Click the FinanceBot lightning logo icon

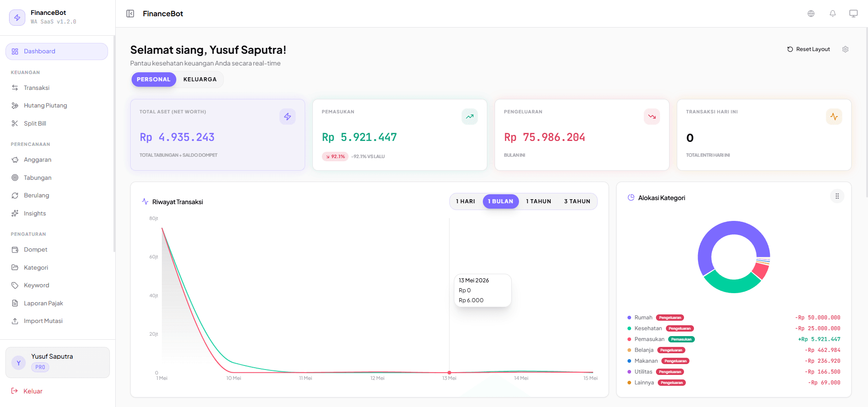point(17,18)
